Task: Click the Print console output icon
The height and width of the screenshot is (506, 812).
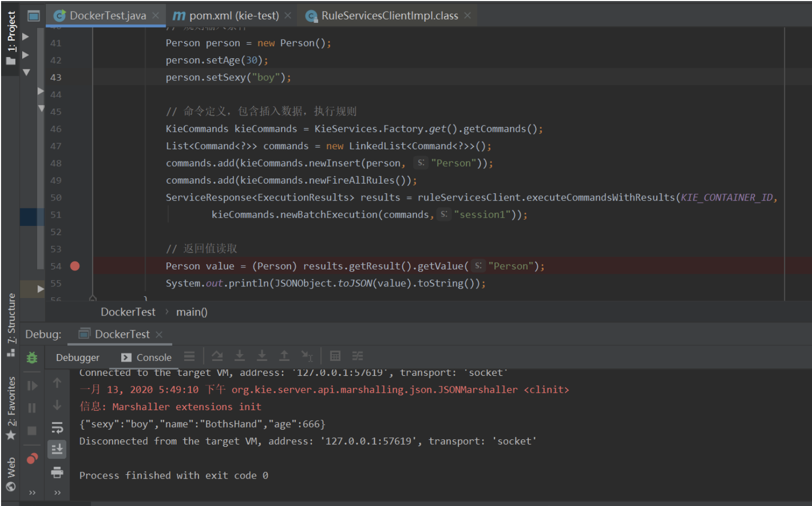Action: tap(57, 472)
